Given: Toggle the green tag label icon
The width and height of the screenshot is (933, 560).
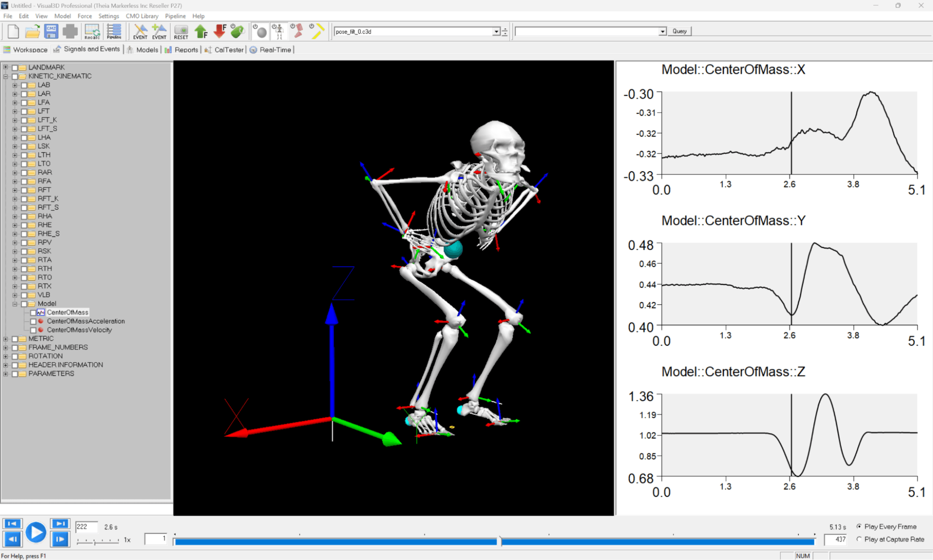Looking at the screenshot, I should click(x=238, y=31).
